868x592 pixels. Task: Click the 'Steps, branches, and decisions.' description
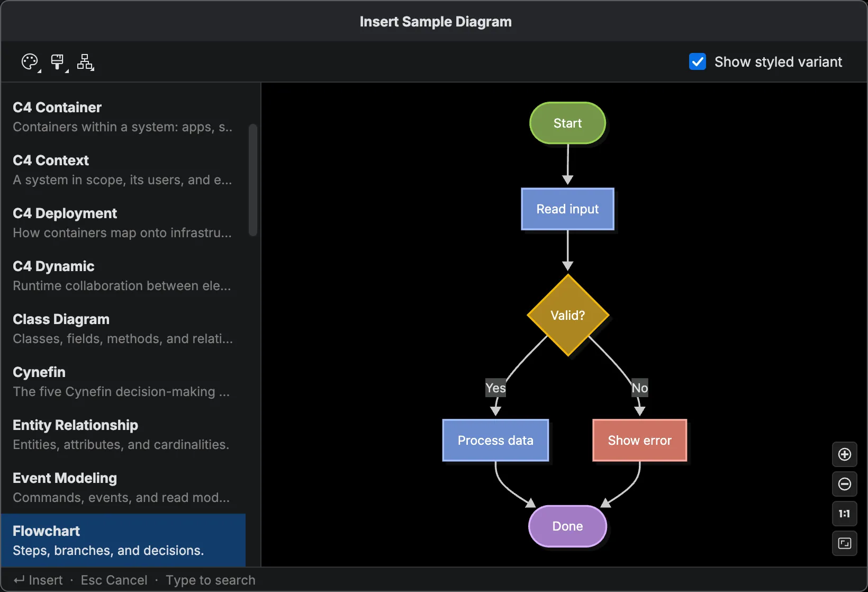[108, 551]
